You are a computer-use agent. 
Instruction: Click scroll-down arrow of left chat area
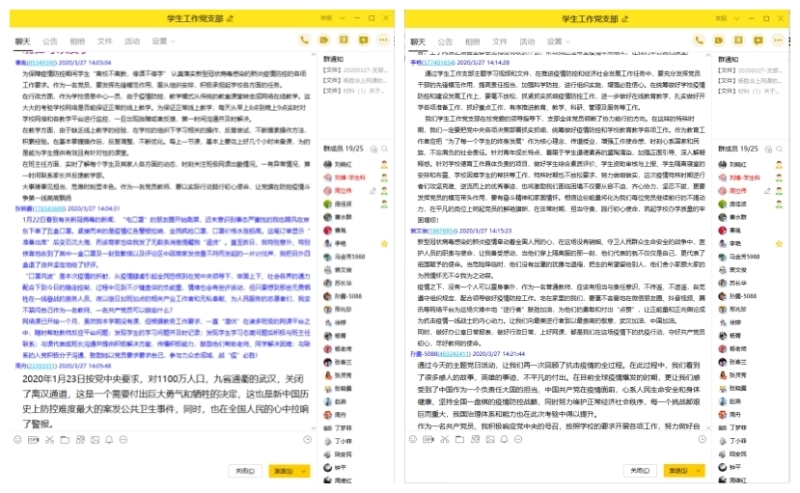[313, 428]
